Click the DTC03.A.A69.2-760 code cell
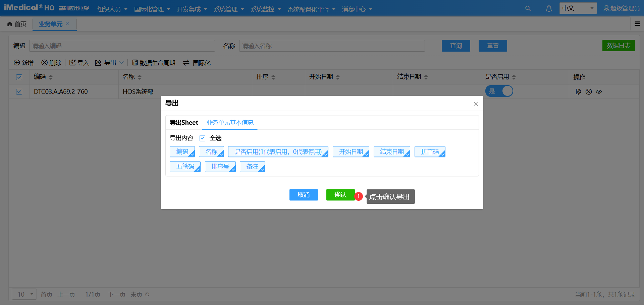Image resolution: width=644 pixels, height=305 pixels. 61,91
